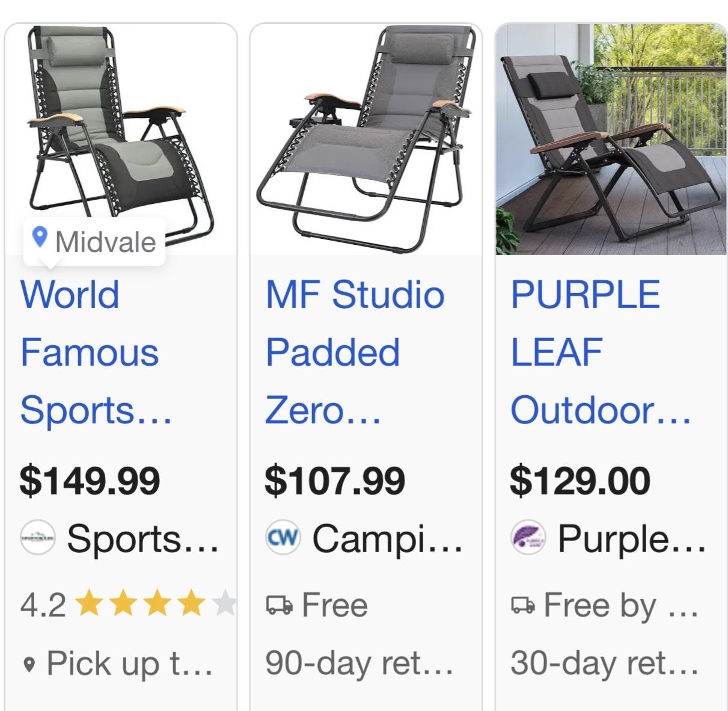Click the $107.99 price
728x711 pixels.
tap(335, 481)
